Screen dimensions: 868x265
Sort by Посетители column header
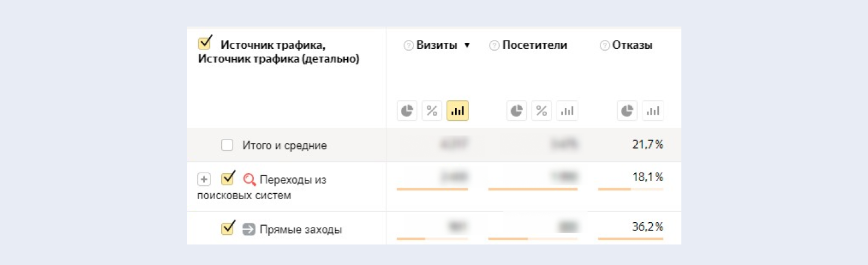[x=535, y=45]
